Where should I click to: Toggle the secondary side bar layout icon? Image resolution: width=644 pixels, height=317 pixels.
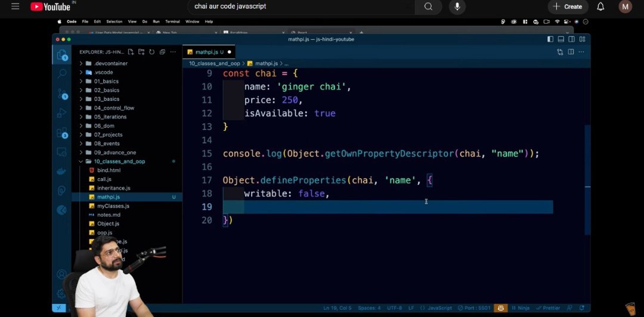coord(572,39)
